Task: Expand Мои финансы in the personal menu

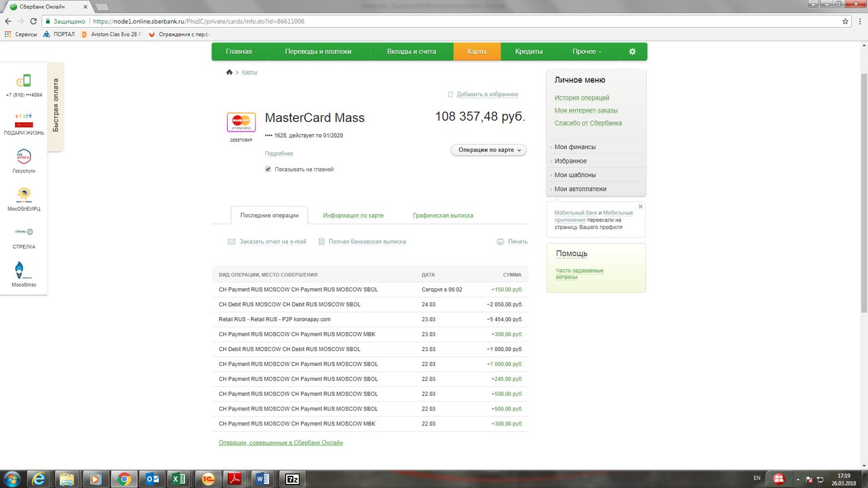Action: pos(575,147)
